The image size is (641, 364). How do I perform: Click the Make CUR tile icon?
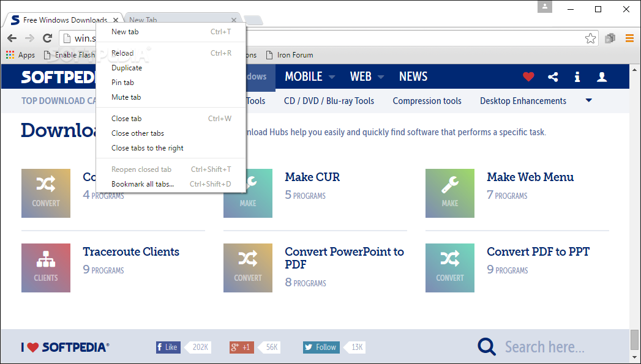[x=248, y=193]
